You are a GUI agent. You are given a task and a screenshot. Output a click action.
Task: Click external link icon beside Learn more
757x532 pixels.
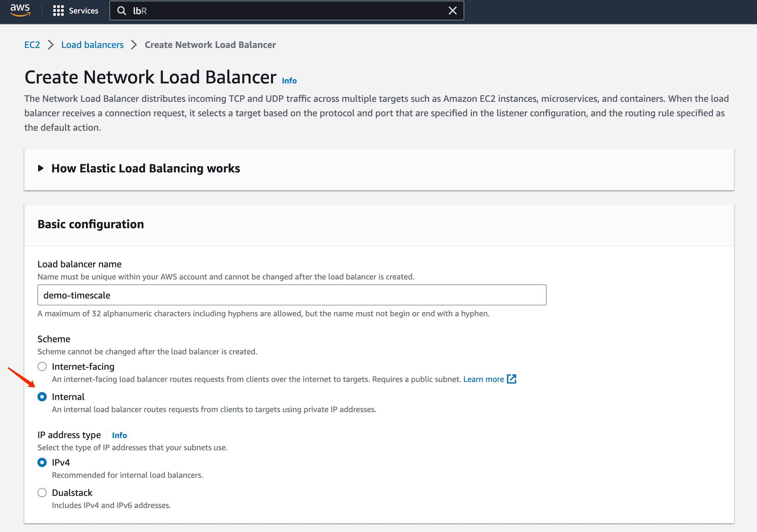click(511, 379)
